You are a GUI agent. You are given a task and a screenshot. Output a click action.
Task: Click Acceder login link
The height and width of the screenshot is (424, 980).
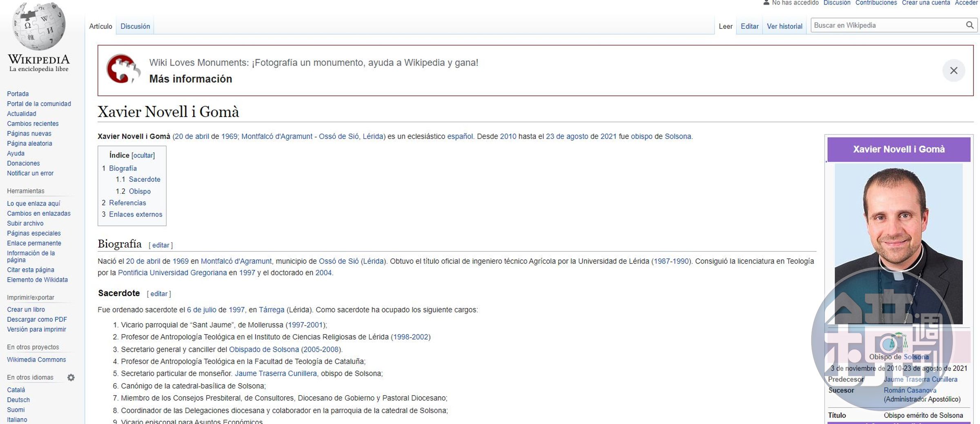click(x=966, y=3)
